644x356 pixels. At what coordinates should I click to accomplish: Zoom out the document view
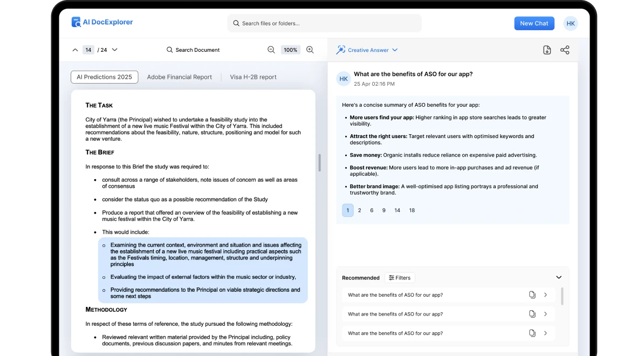click(x=271, y=50)
